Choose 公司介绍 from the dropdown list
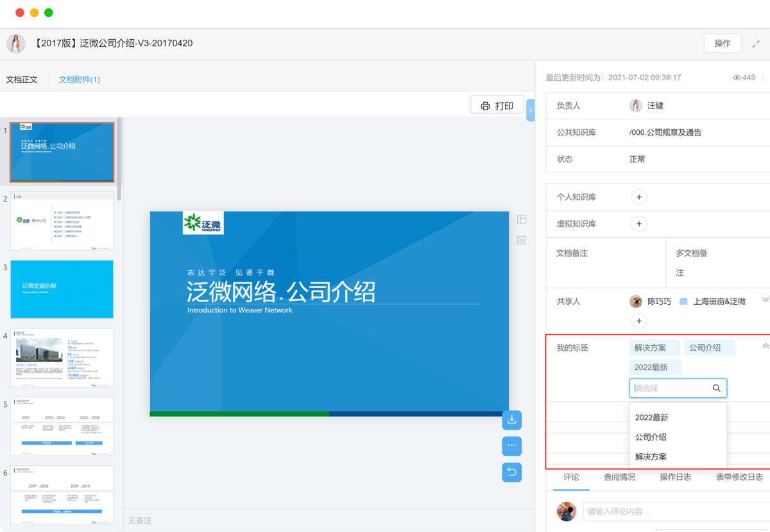The height and width of the screenshot is (532, 770). point(678,437)
